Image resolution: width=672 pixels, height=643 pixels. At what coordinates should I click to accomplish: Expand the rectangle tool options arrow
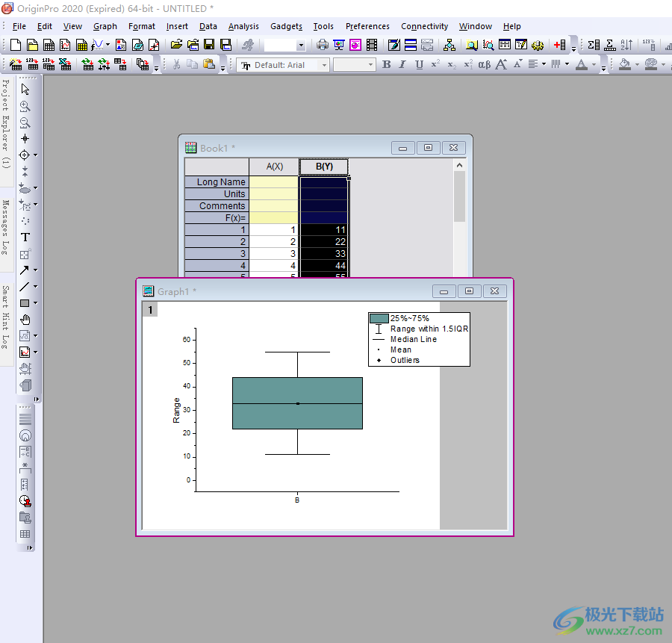pos(35,303)
